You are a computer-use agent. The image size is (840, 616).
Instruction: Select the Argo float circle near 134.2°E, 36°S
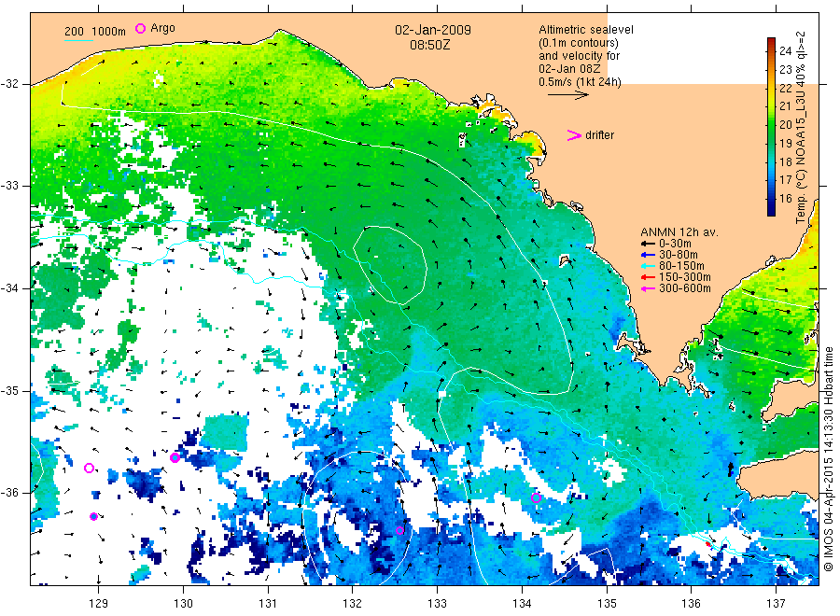tap(536, 497)
